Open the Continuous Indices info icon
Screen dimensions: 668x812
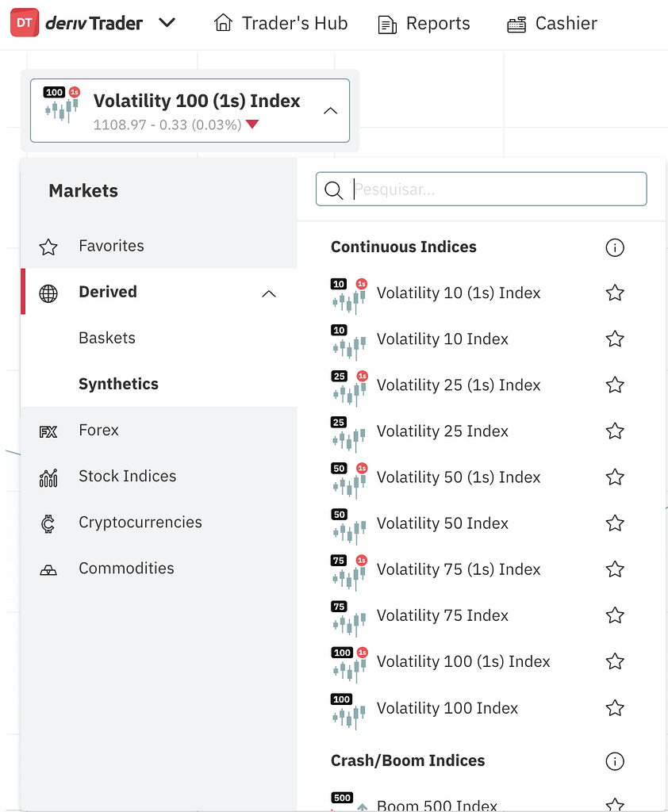tap(615, 247)
